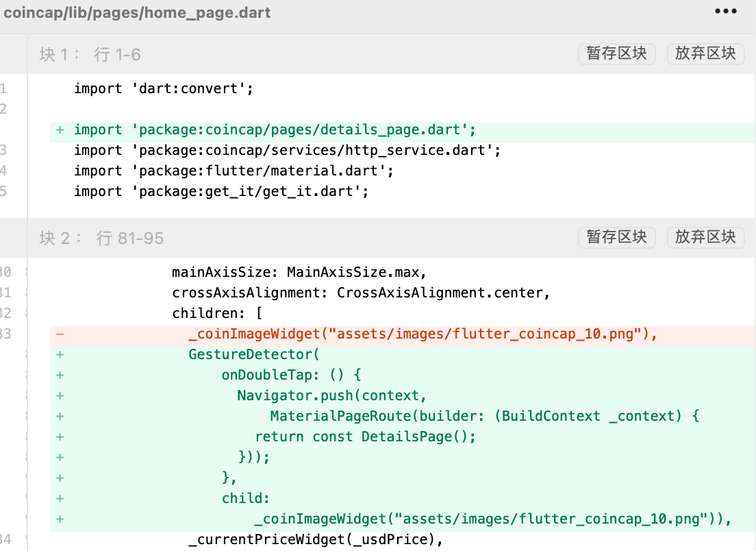
Task: Click minus marker on removed _coinImageWidget line
Action: coord(60,334)
